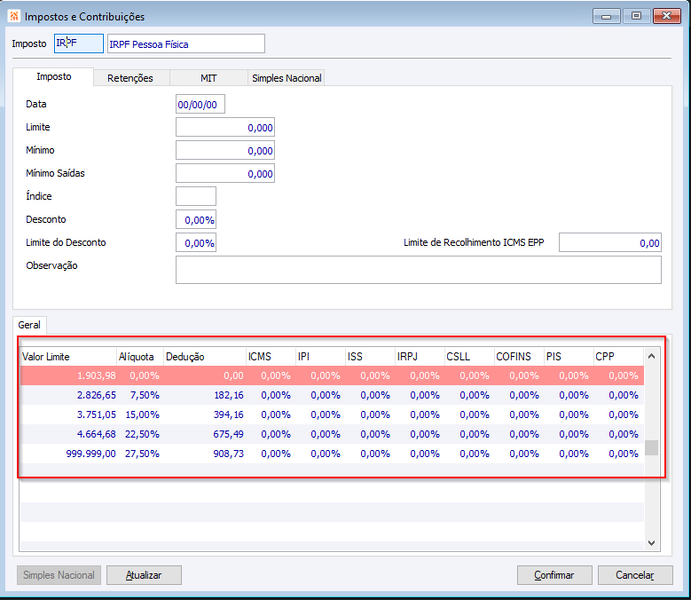
Task: Click the ICMS column header
Action: pos(270,356)
